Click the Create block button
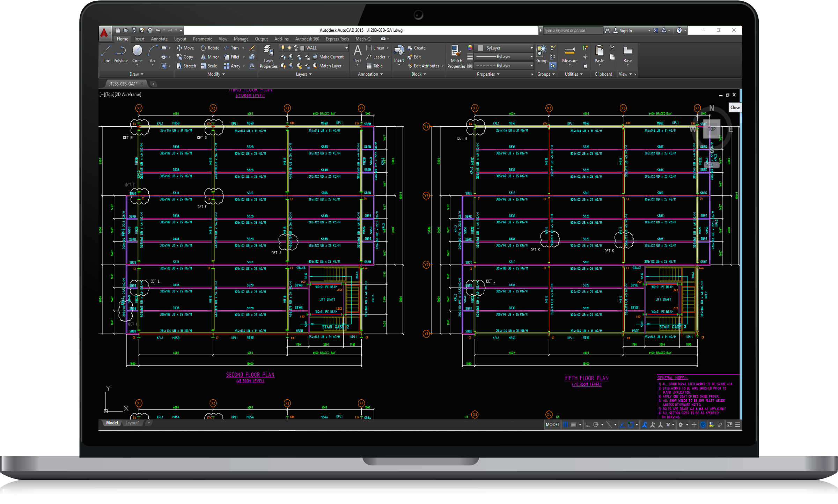This screenshot has height=504, width=838. click(416, 48)
